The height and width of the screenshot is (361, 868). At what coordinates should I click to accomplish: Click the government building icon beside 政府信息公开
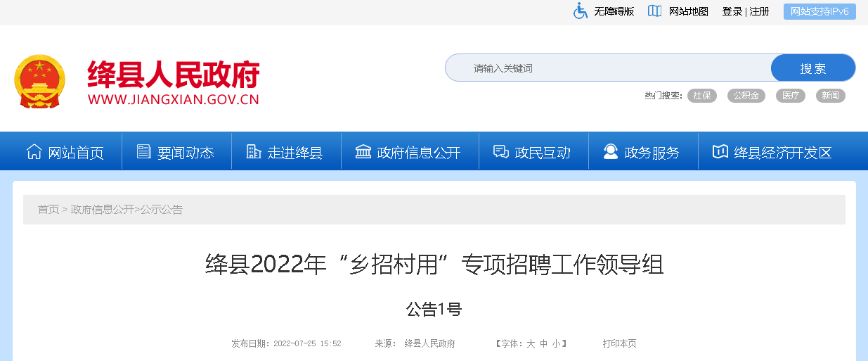click(x=363, y=152)
